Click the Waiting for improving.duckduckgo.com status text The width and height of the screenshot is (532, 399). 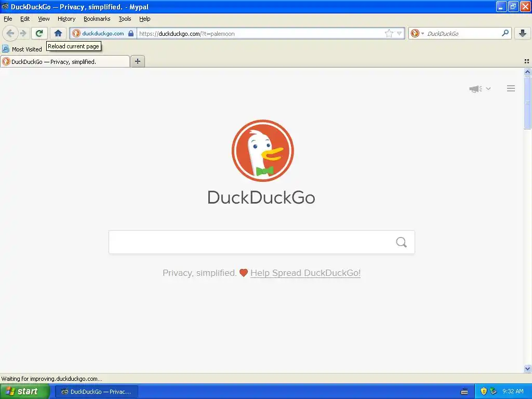click(51, 379)
